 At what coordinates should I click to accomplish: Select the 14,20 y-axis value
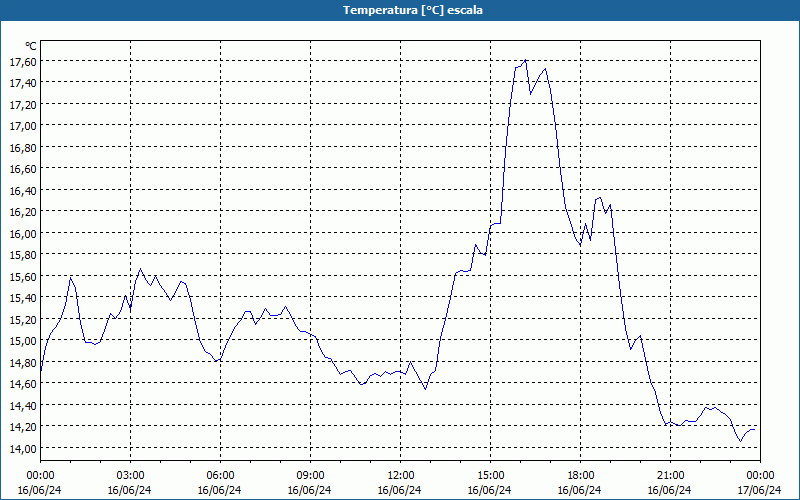[23, 427]
